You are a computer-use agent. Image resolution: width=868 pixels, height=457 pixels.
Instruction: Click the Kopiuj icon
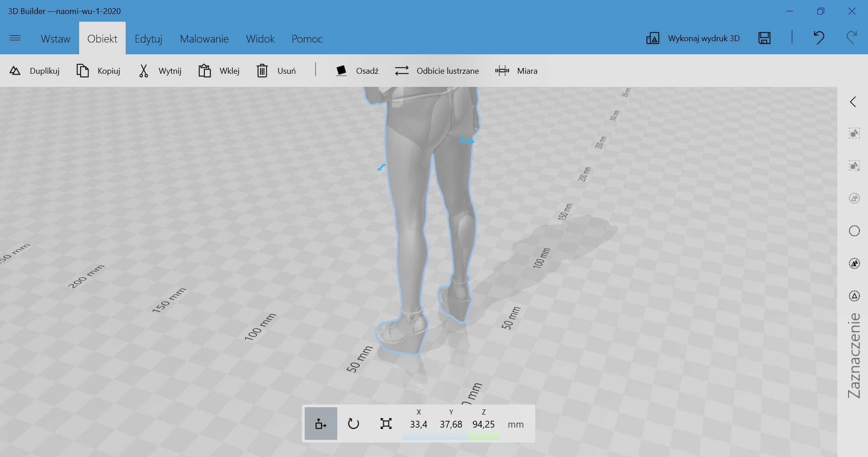[x=83, y=71]
